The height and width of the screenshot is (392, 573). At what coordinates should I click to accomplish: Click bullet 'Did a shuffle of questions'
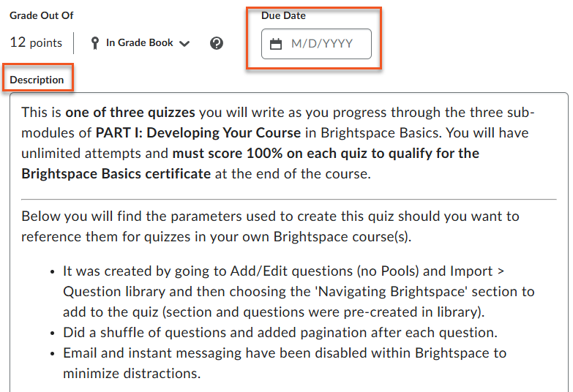click(280, 333)
